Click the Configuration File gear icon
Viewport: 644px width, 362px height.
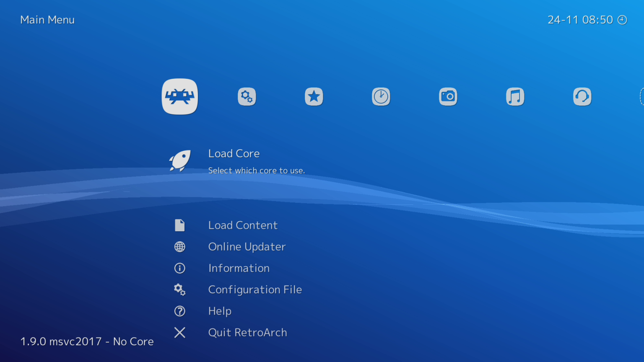click(x=179, y=290)
